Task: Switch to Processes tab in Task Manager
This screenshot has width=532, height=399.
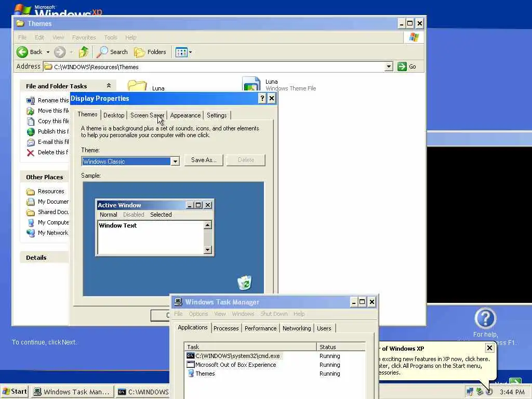Action: [x=226, y=328]
